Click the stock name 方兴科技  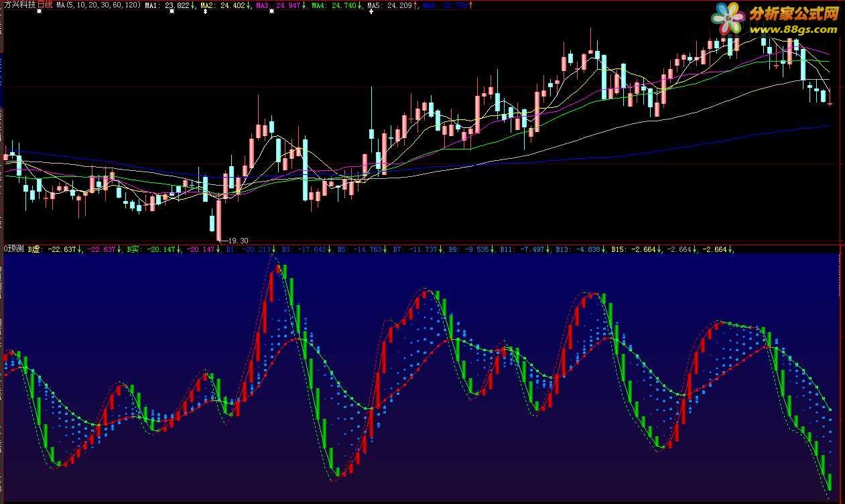pos(19,4)
